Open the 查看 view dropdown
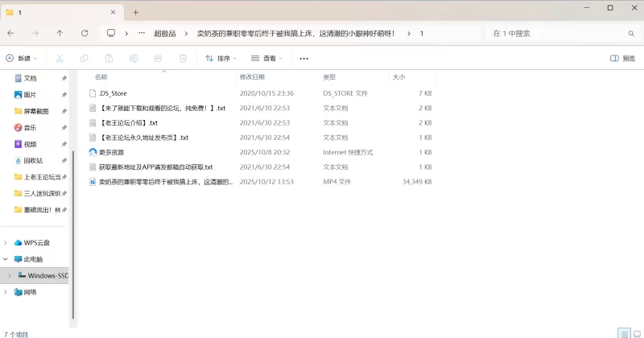 pyautogui.click(x=267, y=58)
